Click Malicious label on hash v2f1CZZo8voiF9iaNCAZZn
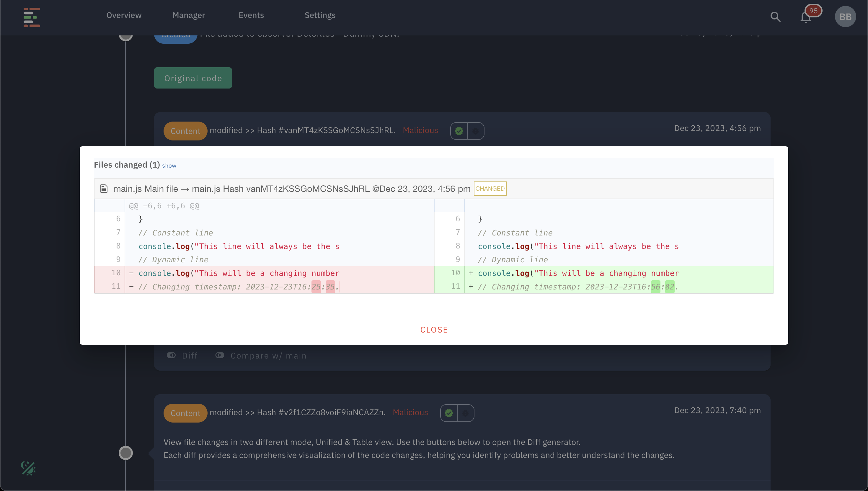Screen dimensions: 868x491 pyautogui.click(x=410, y=412)
